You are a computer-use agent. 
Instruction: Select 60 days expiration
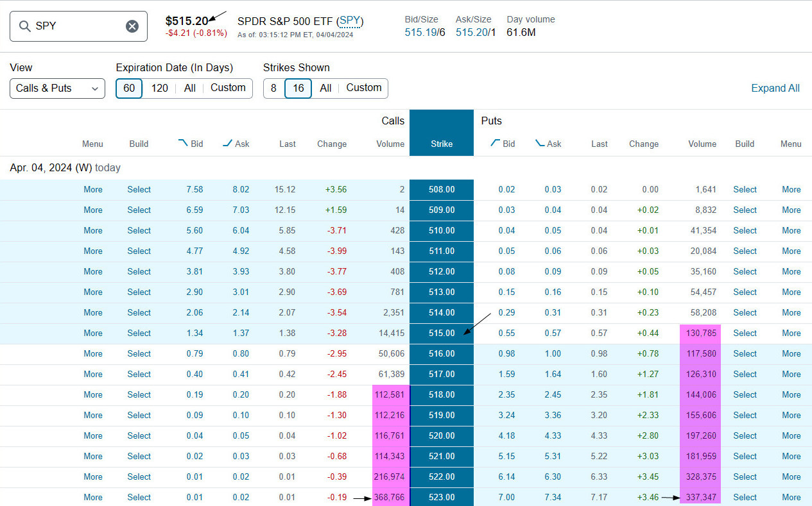[129, 89]
